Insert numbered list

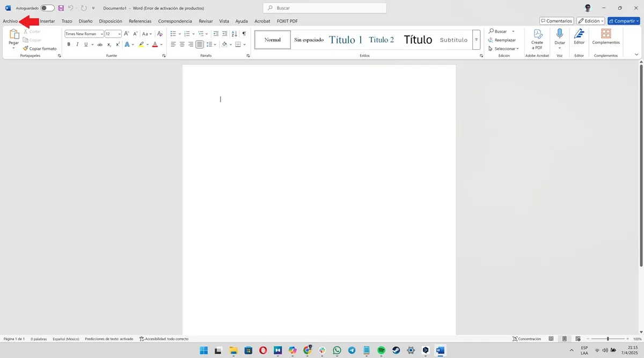pos(187,34)
